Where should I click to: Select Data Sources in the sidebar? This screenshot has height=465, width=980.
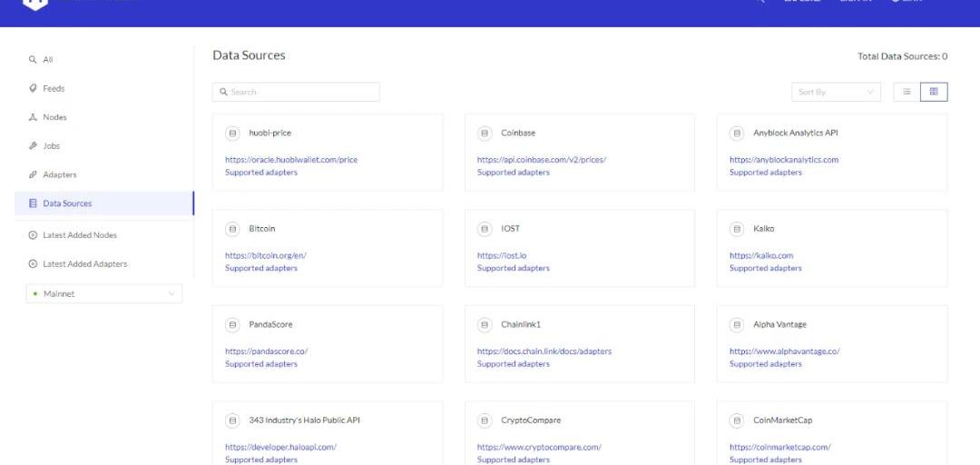(66, 203)
